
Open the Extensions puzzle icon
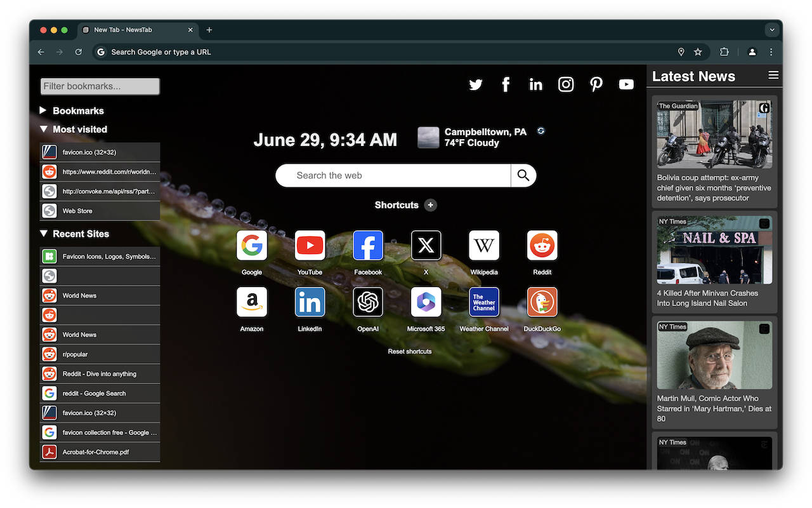724,52
